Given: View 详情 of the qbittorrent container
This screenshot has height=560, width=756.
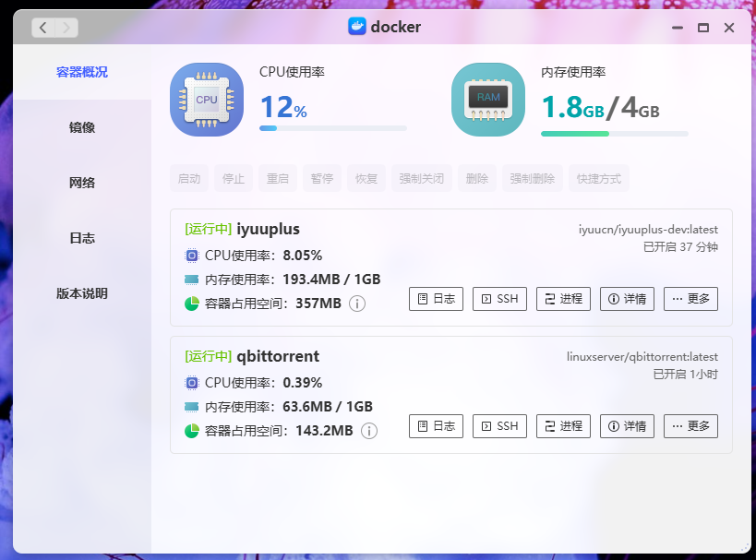Looking at the screenshot, I should [627, 426].
